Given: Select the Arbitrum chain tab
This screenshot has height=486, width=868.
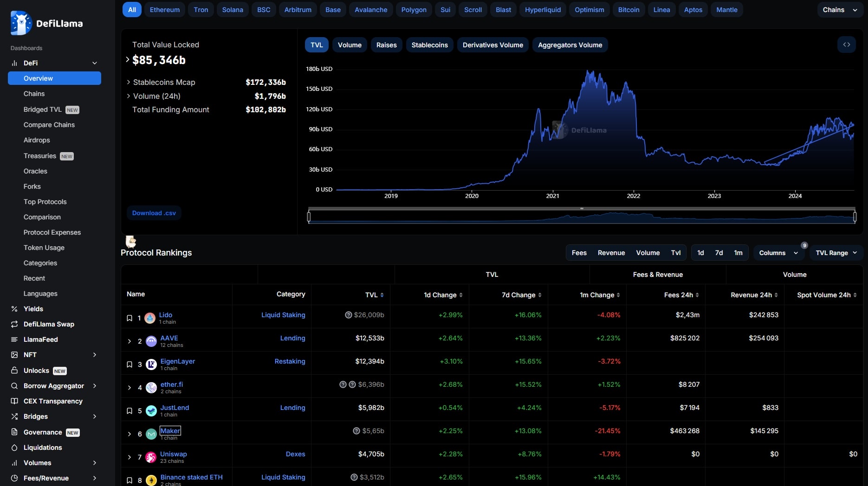Looking at the screenshot, I should click(298, 10).
